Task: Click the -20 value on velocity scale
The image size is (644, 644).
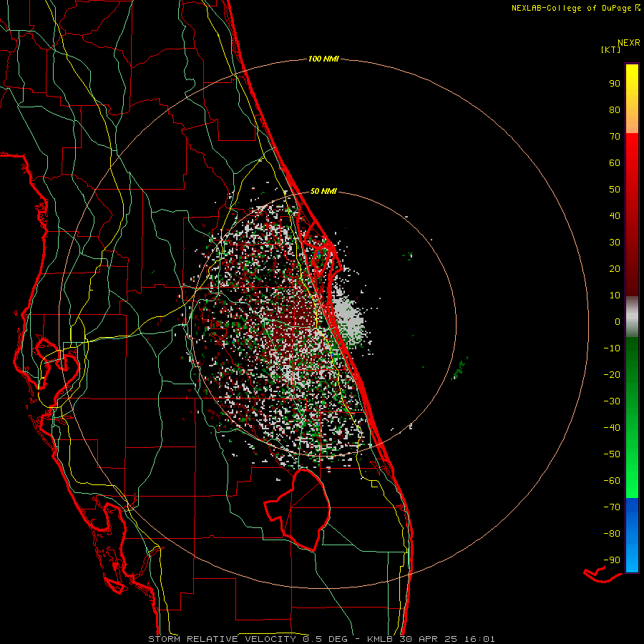Action: tap(612, 374)
